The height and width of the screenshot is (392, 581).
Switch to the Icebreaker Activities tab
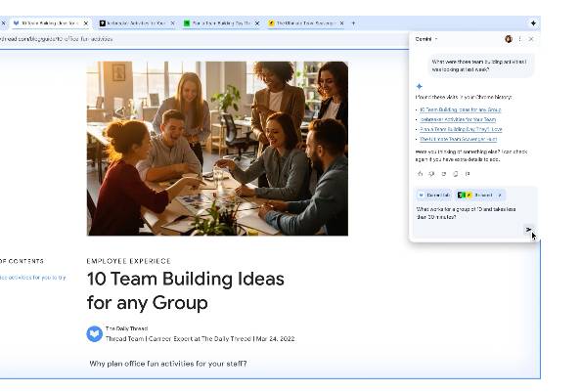coord(137,22)
